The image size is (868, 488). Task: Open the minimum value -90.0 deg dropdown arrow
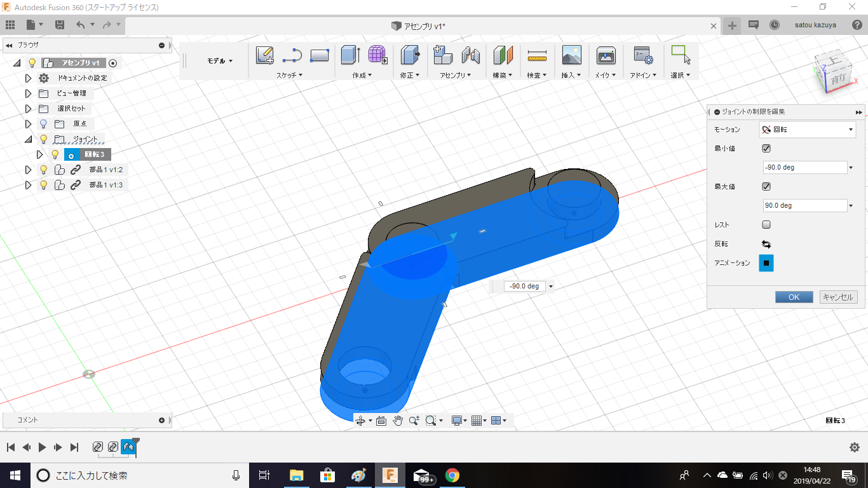coord(851,168)
